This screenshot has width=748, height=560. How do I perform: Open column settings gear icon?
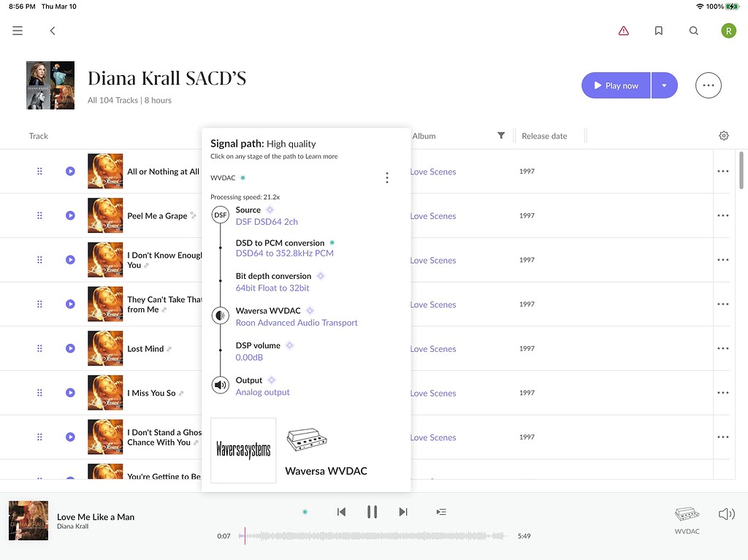click(723, 136)
